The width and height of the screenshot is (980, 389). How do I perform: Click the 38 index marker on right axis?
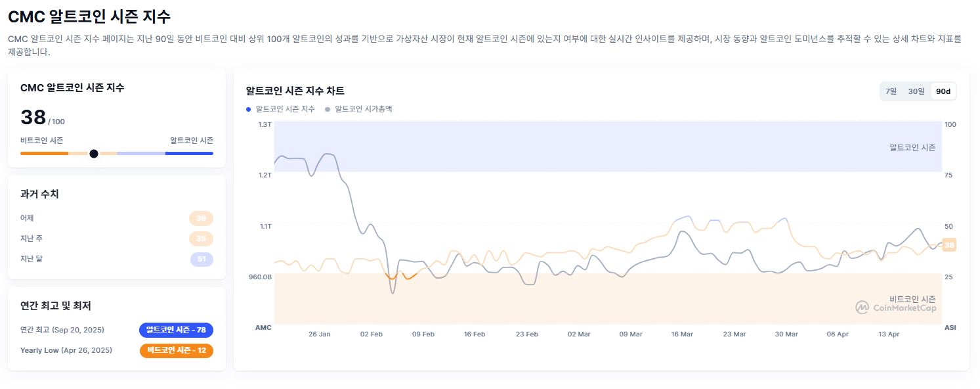pos(948,245)
